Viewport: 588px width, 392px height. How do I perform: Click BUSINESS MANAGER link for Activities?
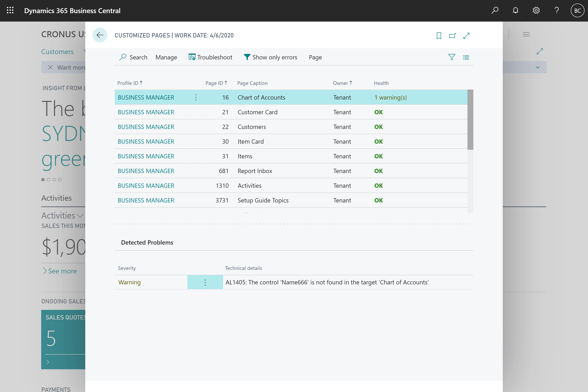tap(146, 185)
